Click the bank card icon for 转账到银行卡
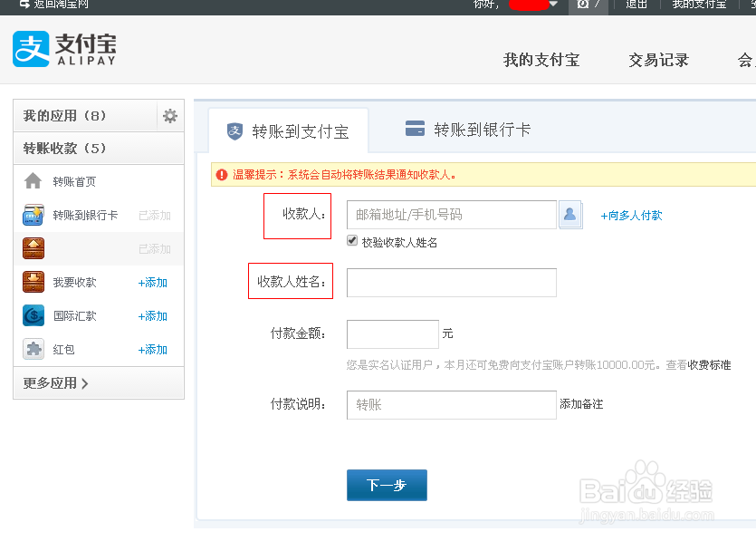This screenshot has width=756, height=541. (33, 215)
